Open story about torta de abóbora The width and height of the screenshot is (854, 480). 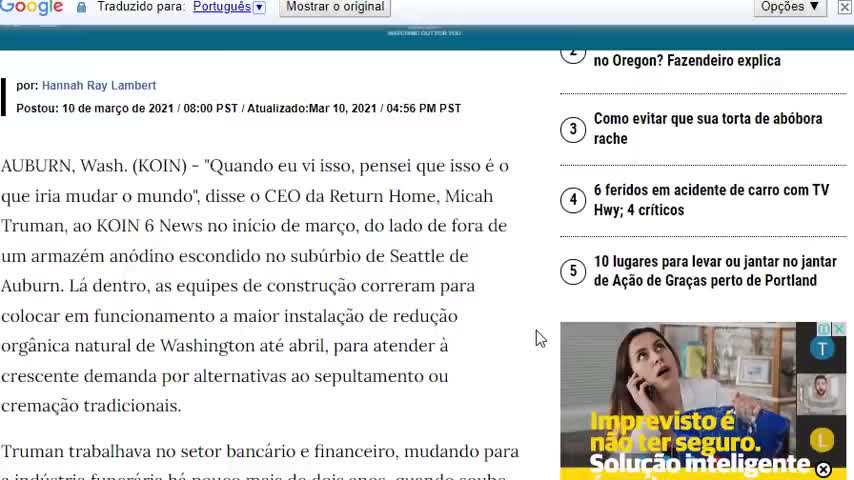point(707,129)
